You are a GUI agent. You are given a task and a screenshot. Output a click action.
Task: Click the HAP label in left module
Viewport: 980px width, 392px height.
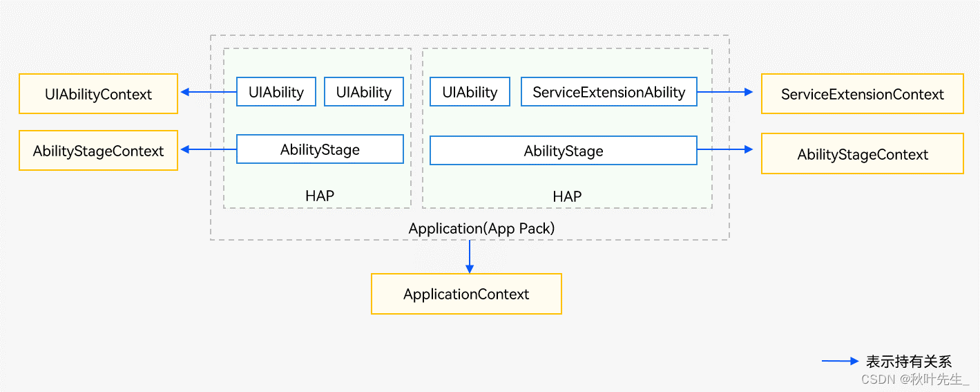320,196
